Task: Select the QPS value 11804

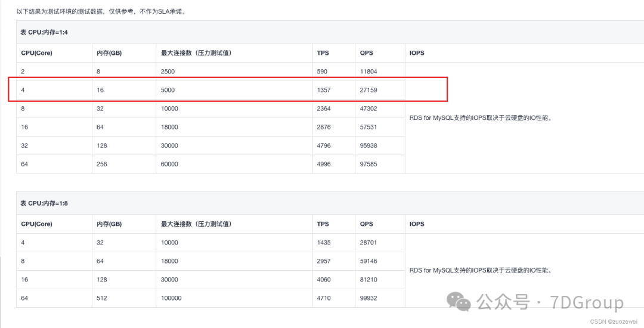Action: coord(369,72)
